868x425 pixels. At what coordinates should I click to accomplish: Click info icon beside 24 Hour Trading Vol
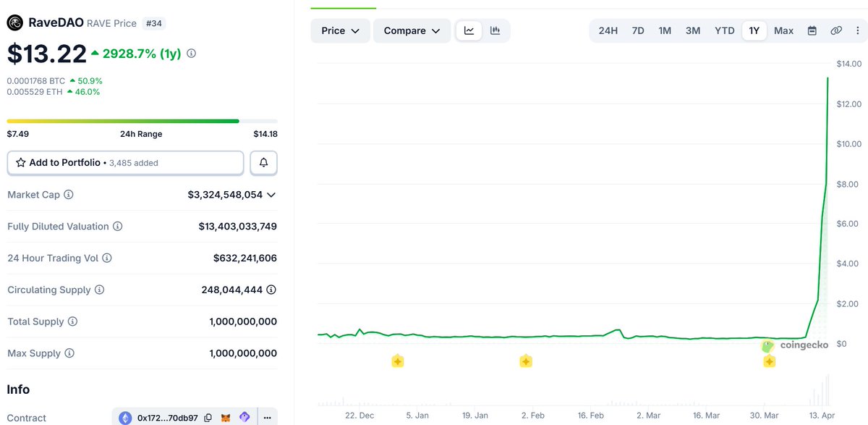tap(107, 258)
